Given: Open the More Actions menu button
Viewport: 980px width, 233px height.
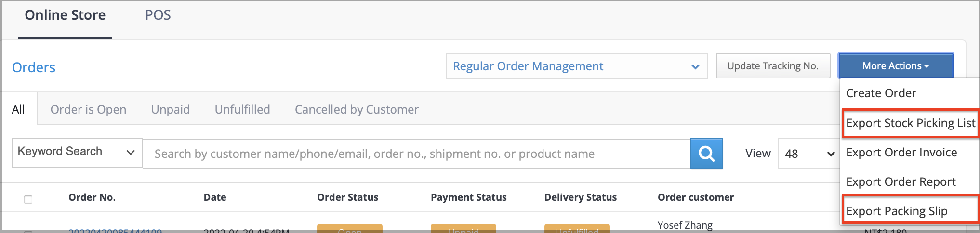Looking at the screenshot, I should click(x=896, y=66).
